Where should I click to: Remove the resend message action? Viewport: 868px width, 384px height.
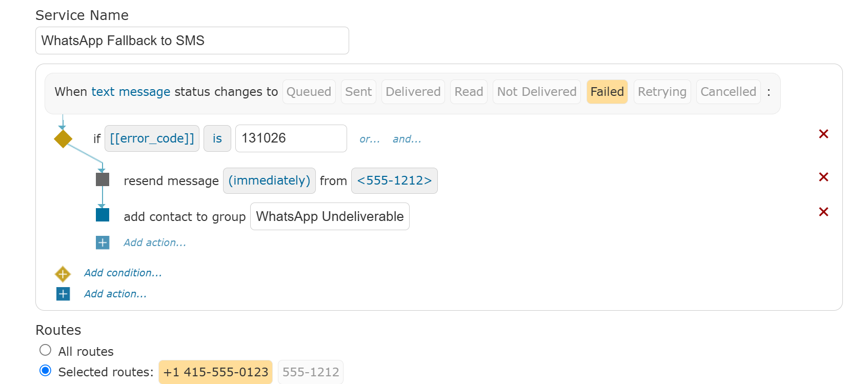point(823,177)
